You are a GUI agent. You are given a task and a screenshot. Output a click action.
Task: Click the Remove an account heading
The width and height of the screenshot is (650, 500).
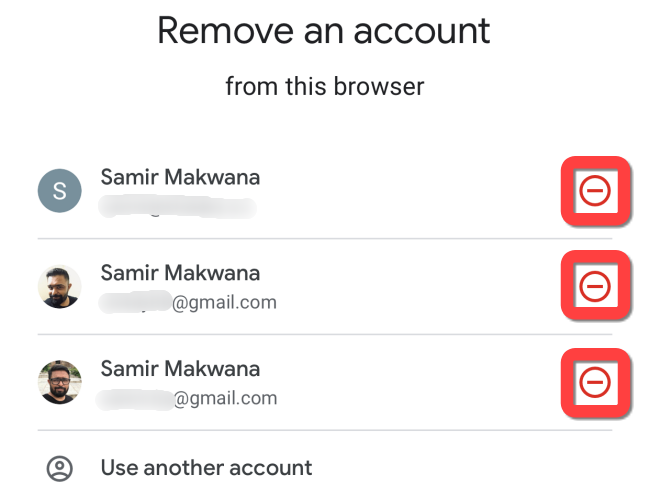tap(324, 32)
